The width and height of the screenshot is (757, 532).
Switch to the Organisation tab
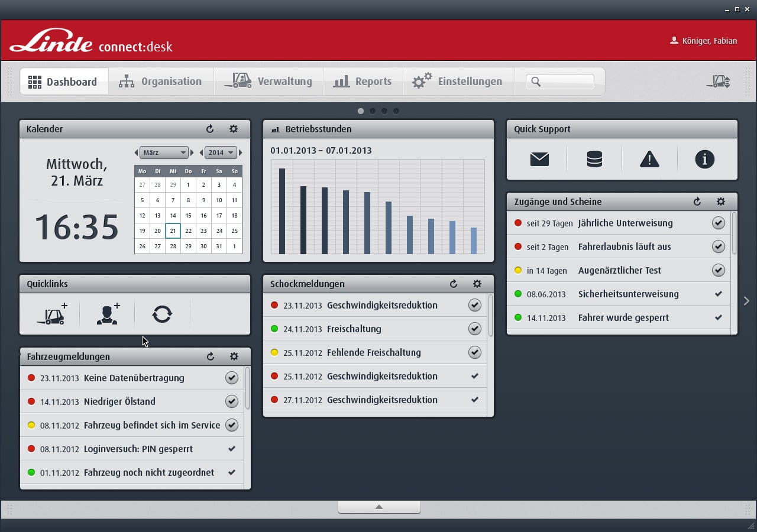(x=160, y=82)
